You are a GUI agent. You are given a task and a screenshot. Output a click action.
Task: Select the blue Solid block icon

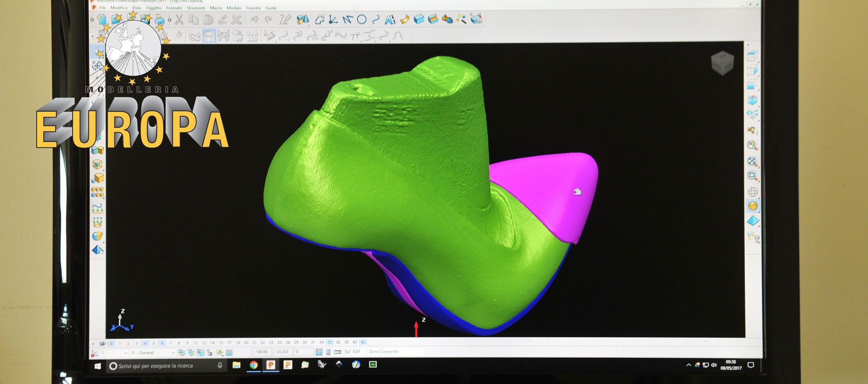(x=419, y=19)
